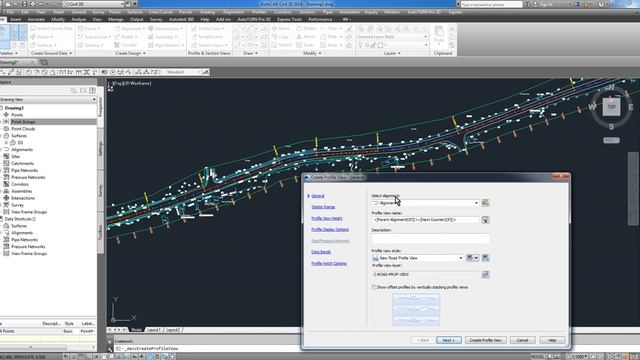Open the Express Tools ribbon tab
Viewport: 640px width, 360px height.
tap(289, 19)
